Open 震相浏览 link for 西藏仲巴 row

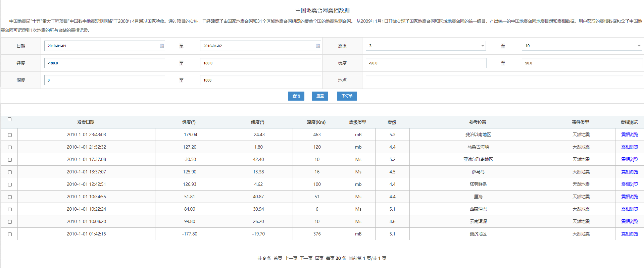(630, 209)
